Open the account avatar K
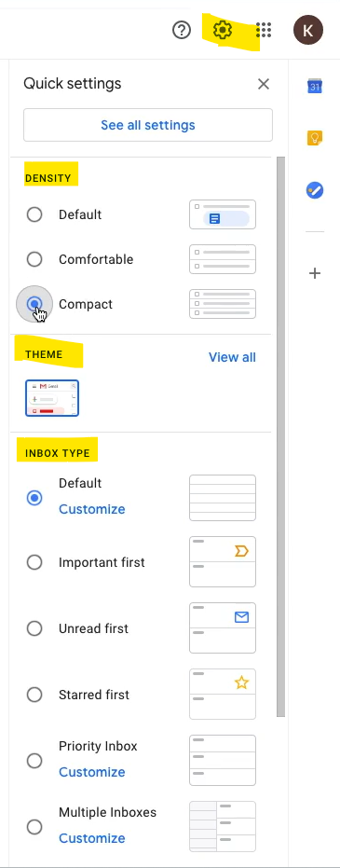Screen dimensions: 340x868 point(308,30)
